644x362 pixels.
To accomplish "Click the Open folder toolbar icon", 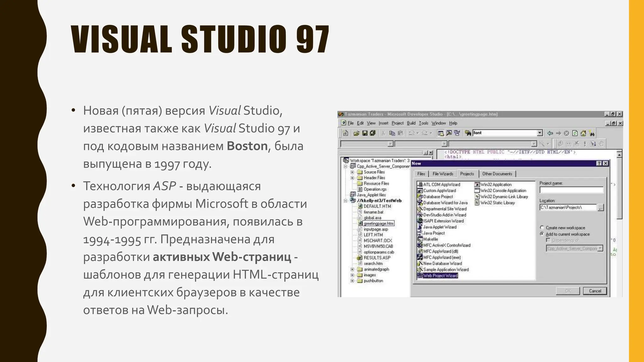I will click(x=356, y=133).
